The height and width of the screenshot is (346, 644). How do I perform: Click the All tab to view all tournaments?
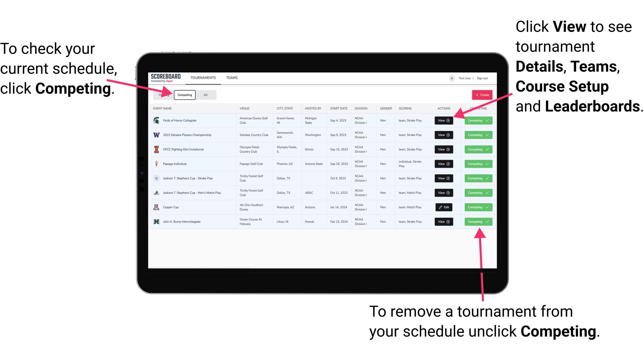coord(205,95)
